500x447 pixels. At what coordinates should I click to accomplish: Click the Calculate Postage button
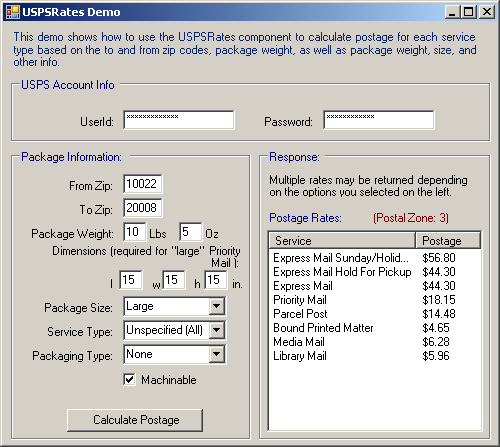[x=135, y=420]
